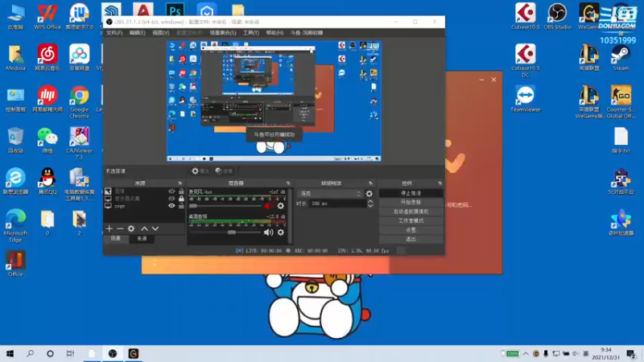Toggle visibility eye of 显示器采集 source

click(171, 198)
